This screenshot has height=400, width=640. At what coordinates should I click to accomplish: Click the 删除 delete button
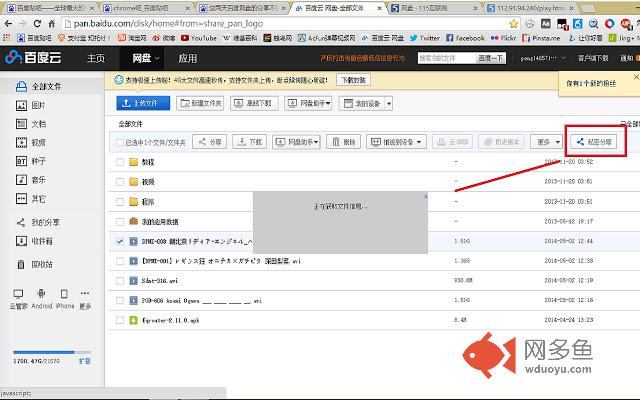click(x=343, y=142)
